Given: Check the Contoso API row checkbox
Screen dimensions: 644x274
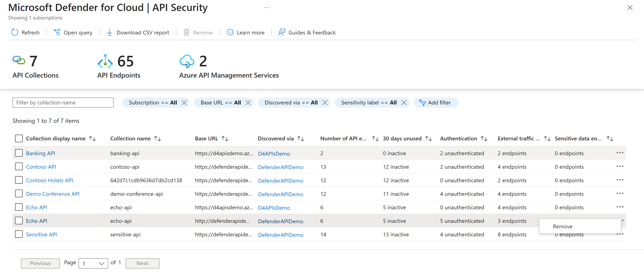Looking at the screenshot, I should click(19, 166).
